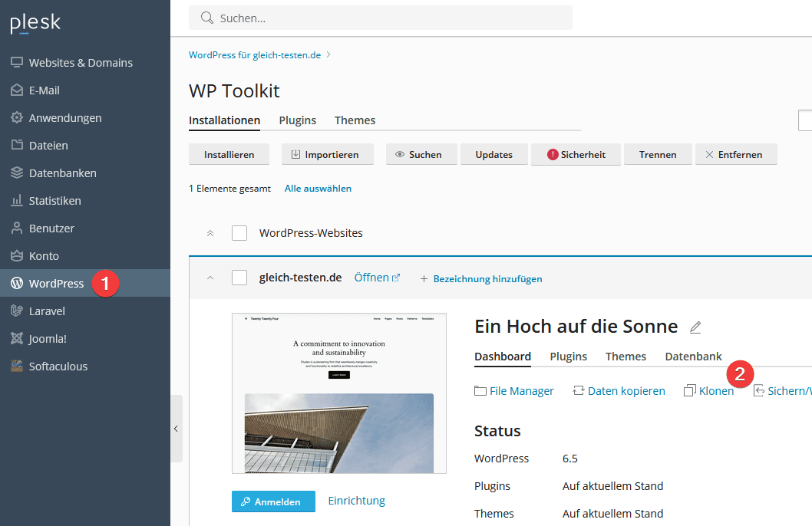Viewport: 812px width, 526px height.
Task: Click the Joomla! sidebar icon
Action: (16, 339)
